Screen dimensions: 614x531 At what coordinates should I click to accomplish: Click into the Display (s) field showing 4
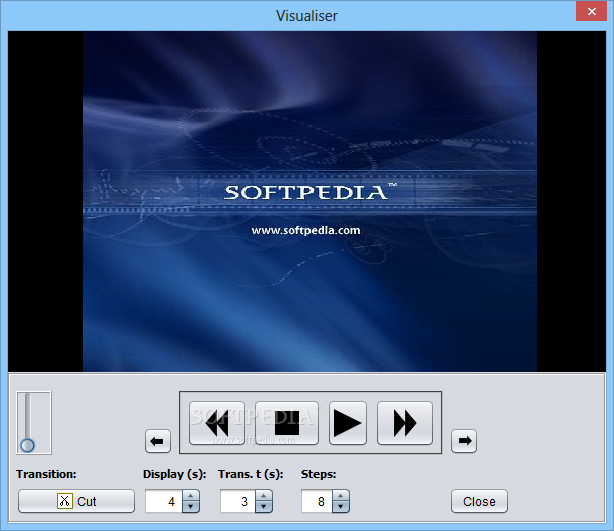[164, 501]
